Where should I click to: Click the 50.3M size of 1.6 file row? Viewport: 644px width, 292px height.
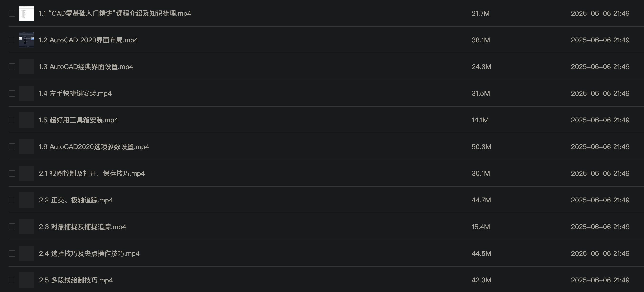pos(481,147)
